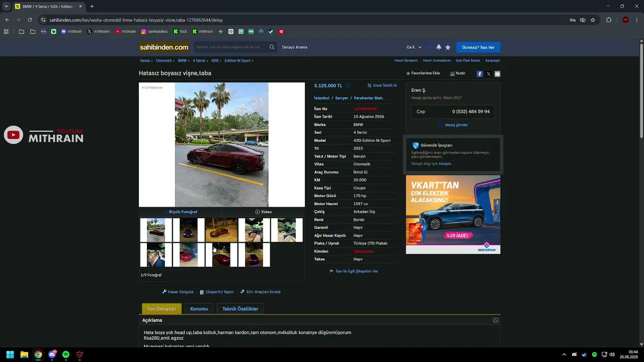Image resolution: width=644 pixels, height=362 pixels.
Task: Click the Ekspertiz Yaptır link
Action: pos(217,292)
